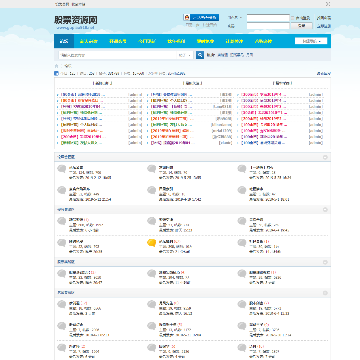Tick the auto-login checkbox
The height and width of the screenshot is (360, 360).
click(293, 18)
